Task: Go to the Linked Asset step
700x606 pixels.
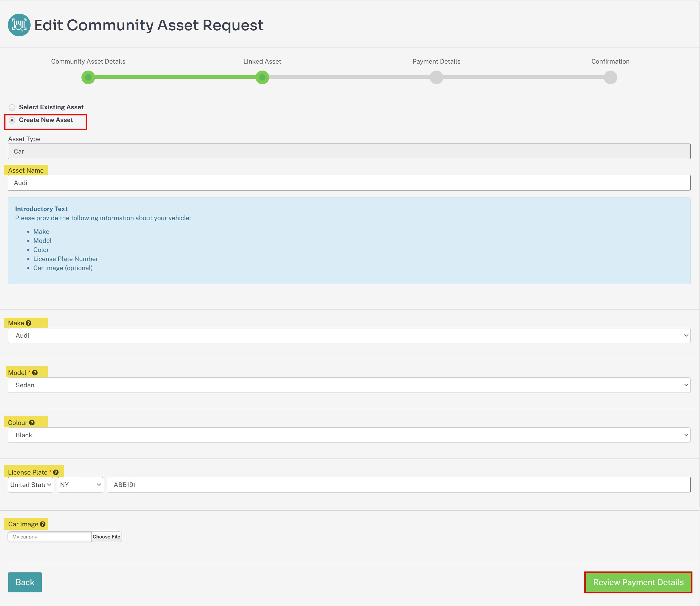Action: click(x=262, y=78)
